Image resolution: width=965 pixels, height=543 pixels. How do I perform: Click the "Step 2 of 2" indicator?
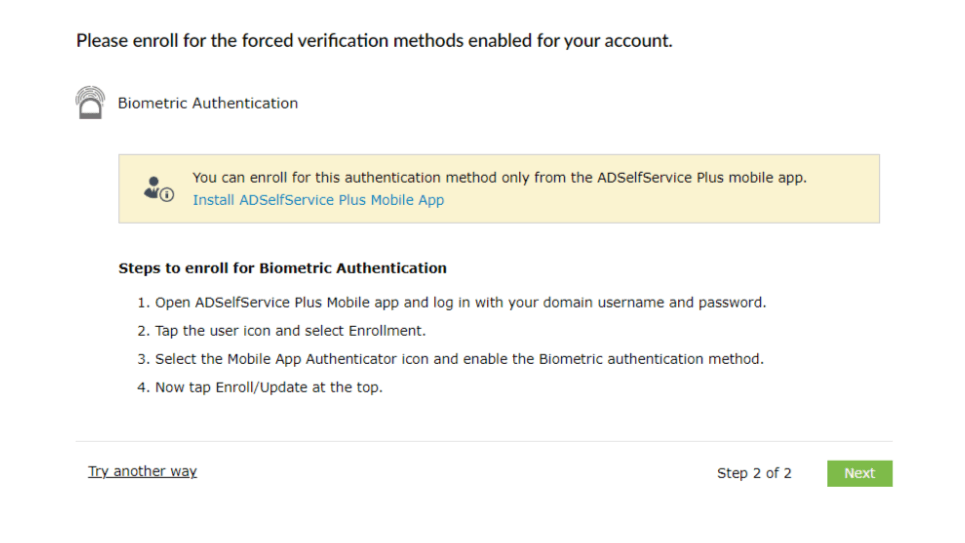[x=754, y=473]
